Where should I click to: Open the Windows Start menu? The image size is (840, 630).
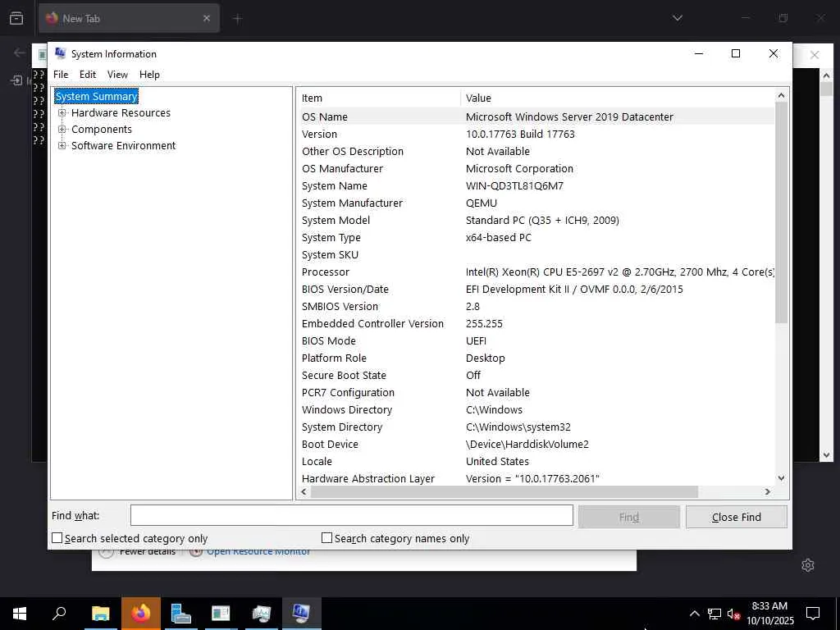pyautogui.click(x=20, y=614)
